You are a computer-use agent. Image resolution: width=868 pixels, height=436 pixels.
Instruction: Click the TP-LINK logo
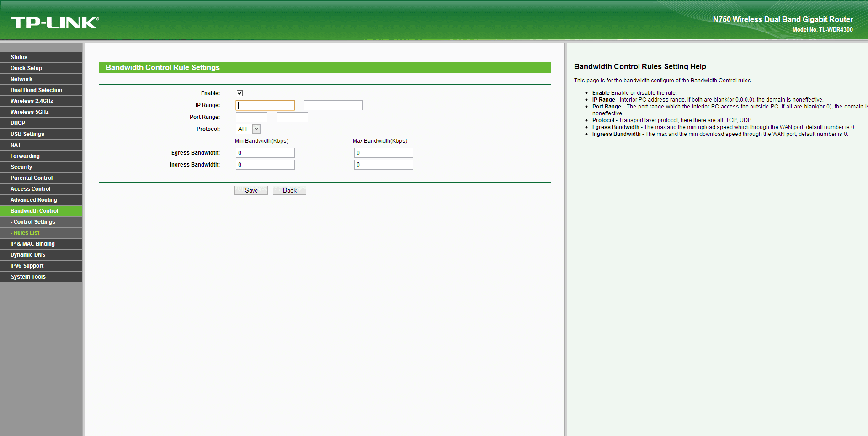tap(55, 23)
